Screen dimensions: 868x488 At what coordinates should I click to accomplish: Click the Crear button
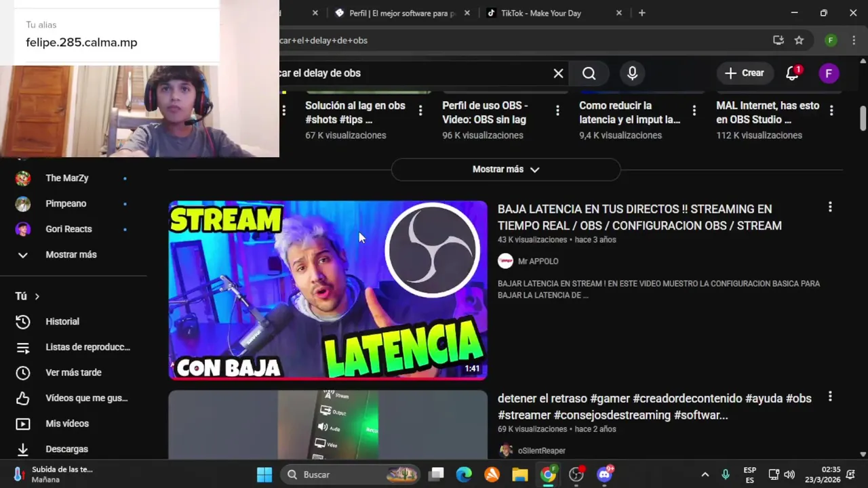pos(745,73)
